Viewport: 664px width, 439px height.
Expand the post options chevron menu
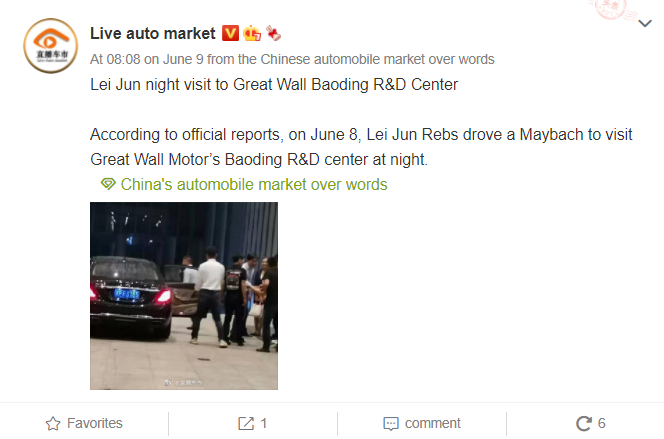click(x=641, y=22)
